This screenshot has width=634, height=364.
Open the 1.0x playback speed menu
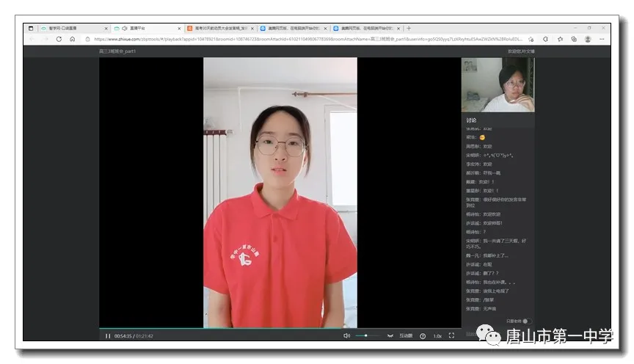(x=437, y=336)
